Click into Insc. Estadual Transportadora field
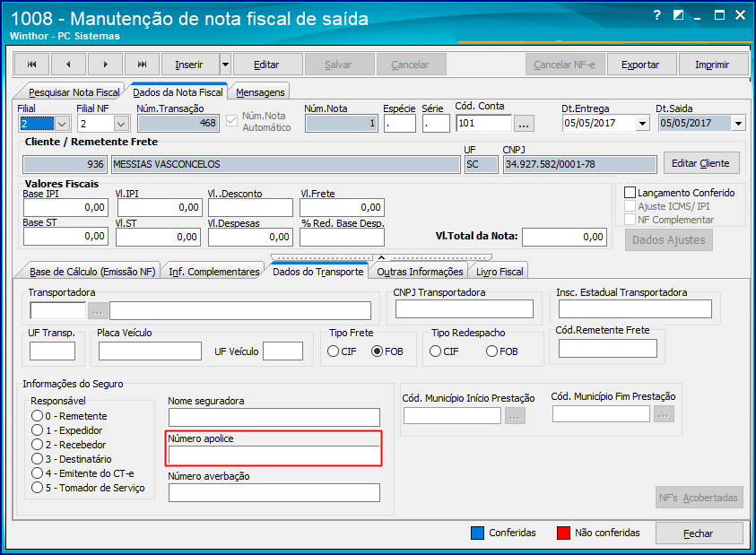The width and height of the screenshot is (756, 555). click(x=635, y=309)
